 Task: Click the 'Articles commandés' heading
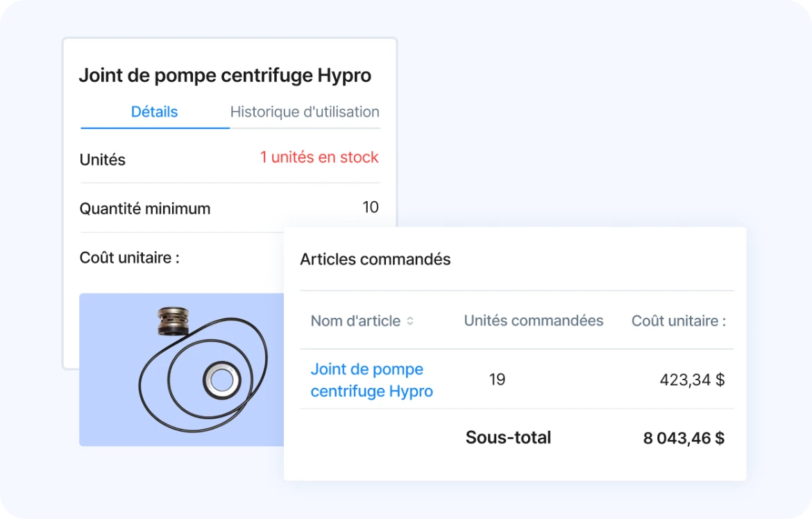pyautogui.click(x=375, y=259)
